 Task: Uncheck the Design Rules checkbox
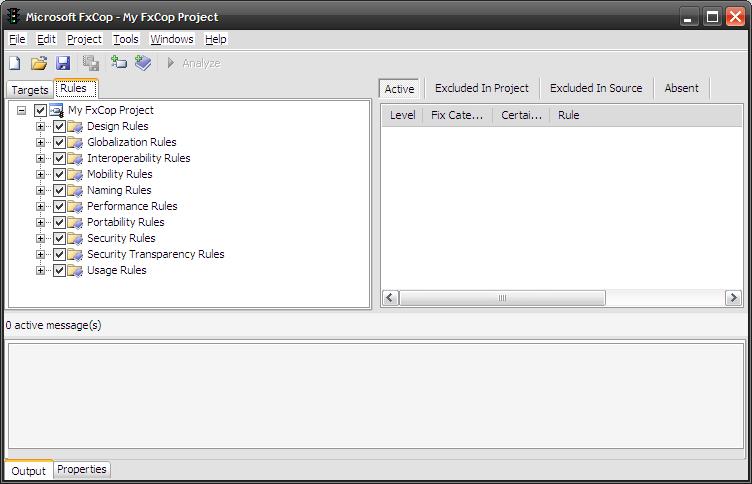click(x=59, y=127)
